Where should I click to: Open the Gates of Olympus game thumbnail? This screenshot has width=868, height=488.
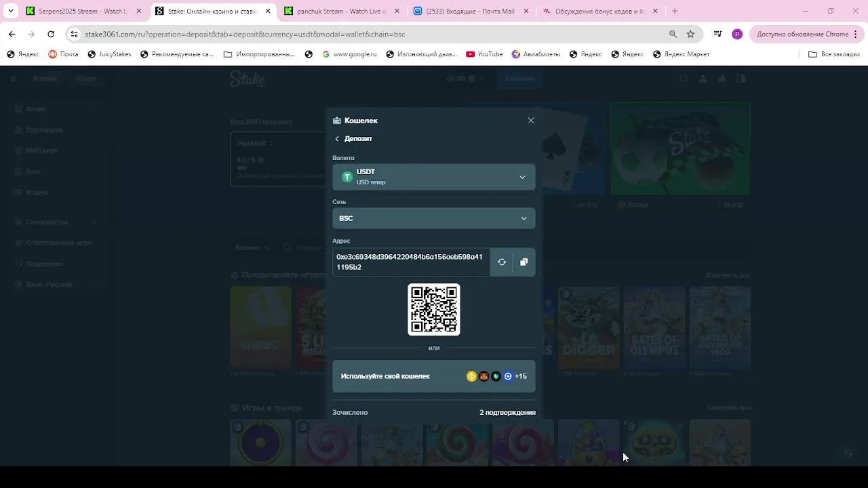coord(654,327)
